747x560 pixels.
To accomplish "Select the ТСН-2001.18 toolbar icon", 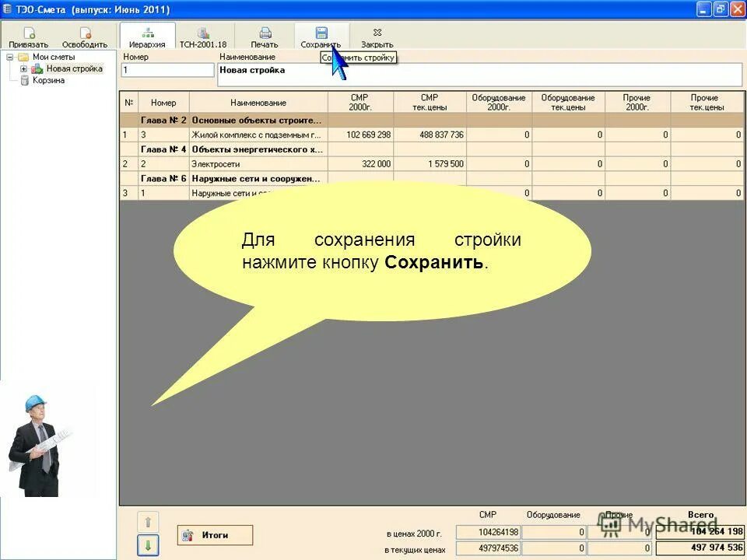I will [x=203, y=34].
